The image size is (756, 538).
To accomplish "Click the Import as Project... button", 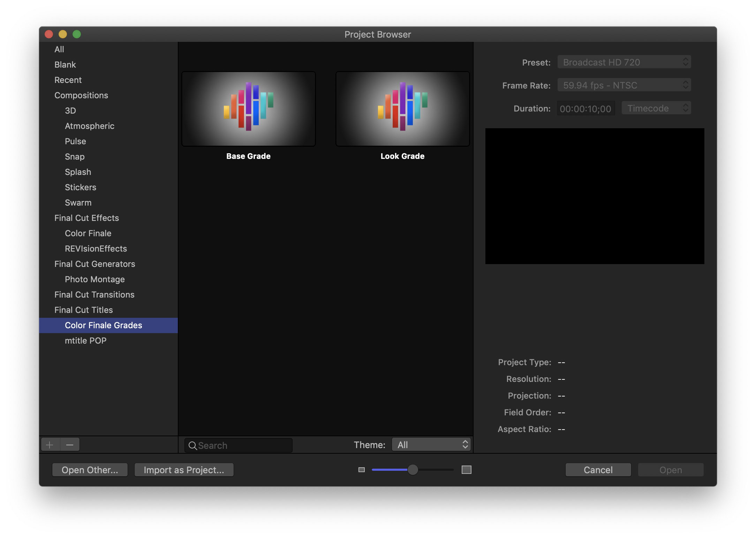I will (184, 470).
